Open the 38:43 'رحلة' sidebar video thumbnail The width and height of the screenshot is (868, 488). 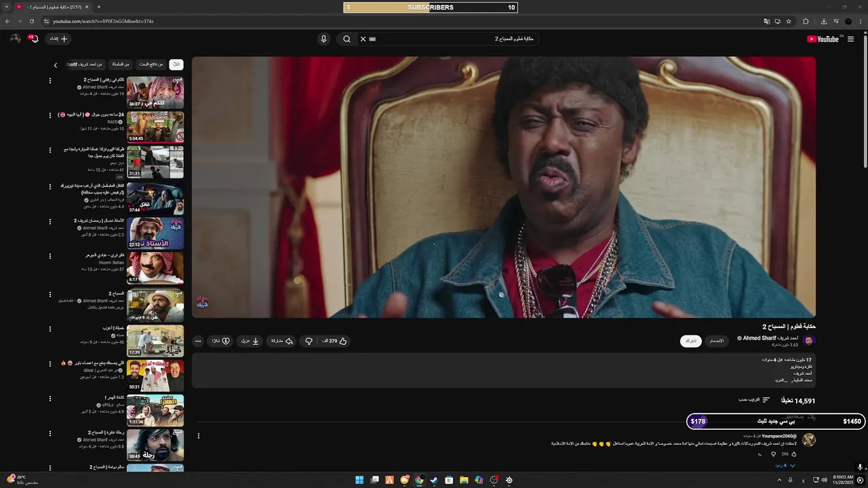point(155,445)
